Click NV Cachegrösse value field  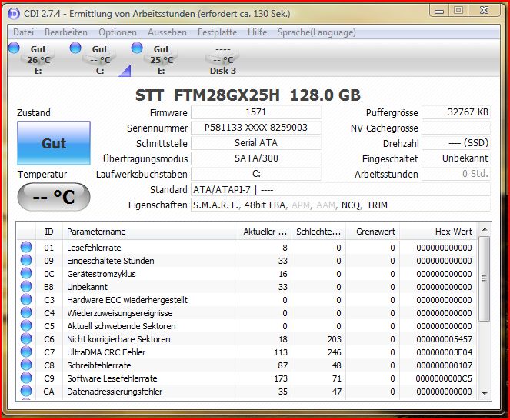(456, 128)
